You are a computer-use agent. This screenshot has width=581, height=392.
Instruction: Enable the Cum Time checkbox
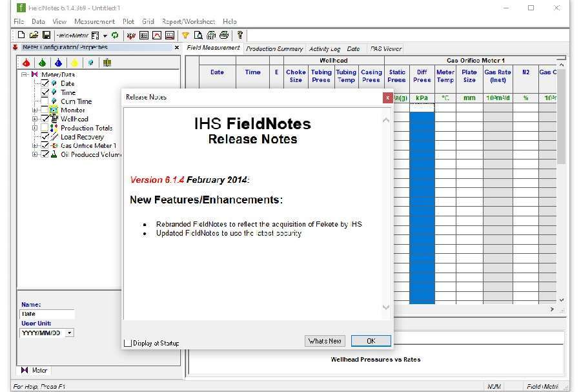pos(45,101)
